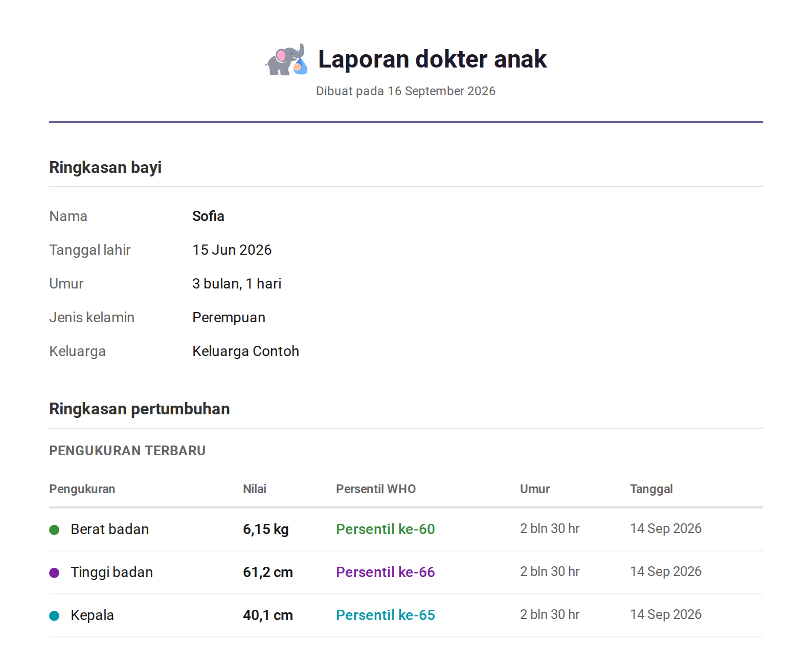Click the age value 3 bulan, 1 hari
The height and width of the screenshot is (666, 812).
coord(237,284)
